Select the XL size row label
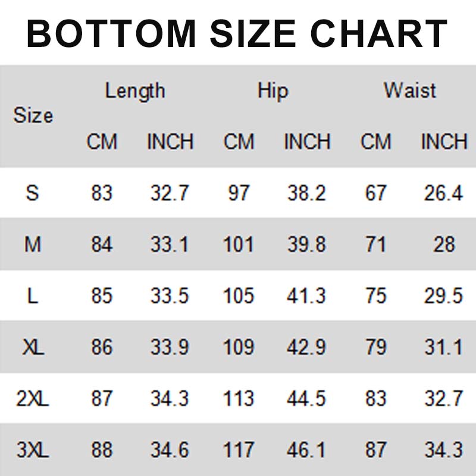 pyautogui.click(x=33, y=347)
